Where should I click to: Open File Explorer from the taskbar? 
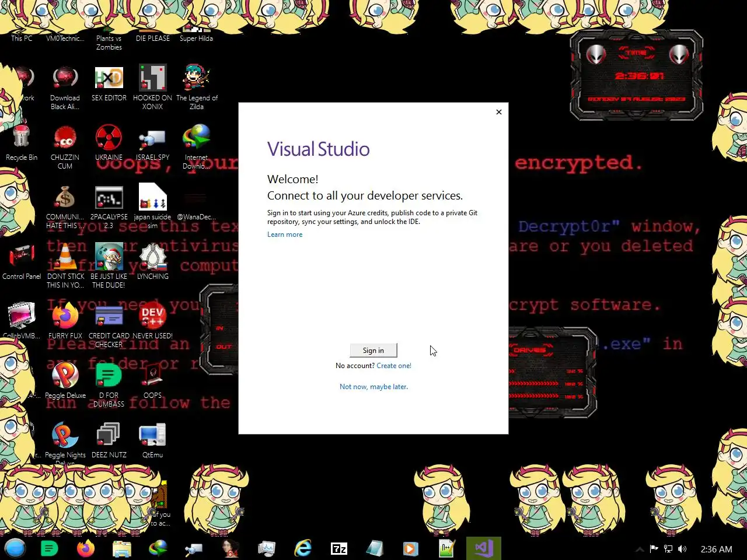[x=122, y=548]
